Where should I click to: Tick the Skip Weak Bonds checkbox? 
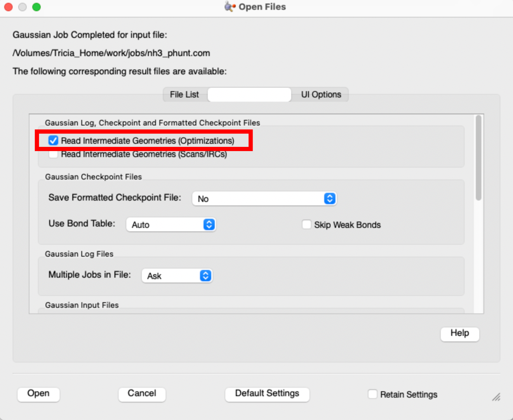tap(307, 225)
